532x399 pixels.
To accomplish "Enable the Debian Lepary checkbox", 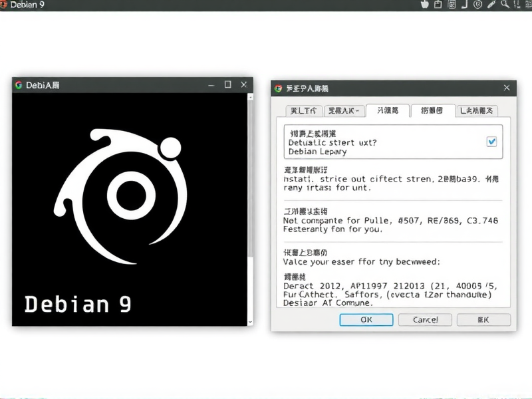I will (x=490, y=142).
